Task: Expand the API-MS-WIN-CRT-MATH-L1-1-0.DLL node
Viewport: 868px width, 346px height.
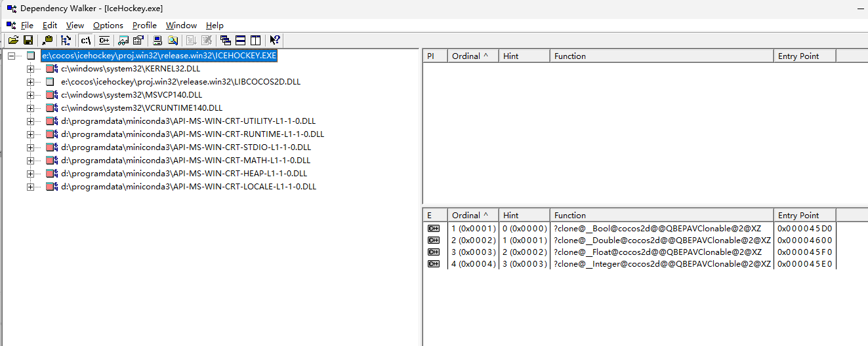Action: coord(30,161)
